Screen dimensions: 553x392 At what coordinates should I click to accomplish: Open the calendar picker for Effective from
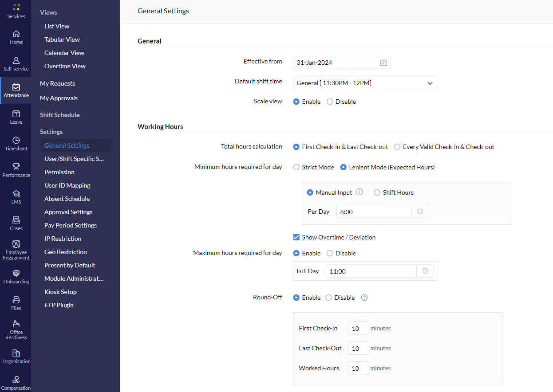(383, 63)
